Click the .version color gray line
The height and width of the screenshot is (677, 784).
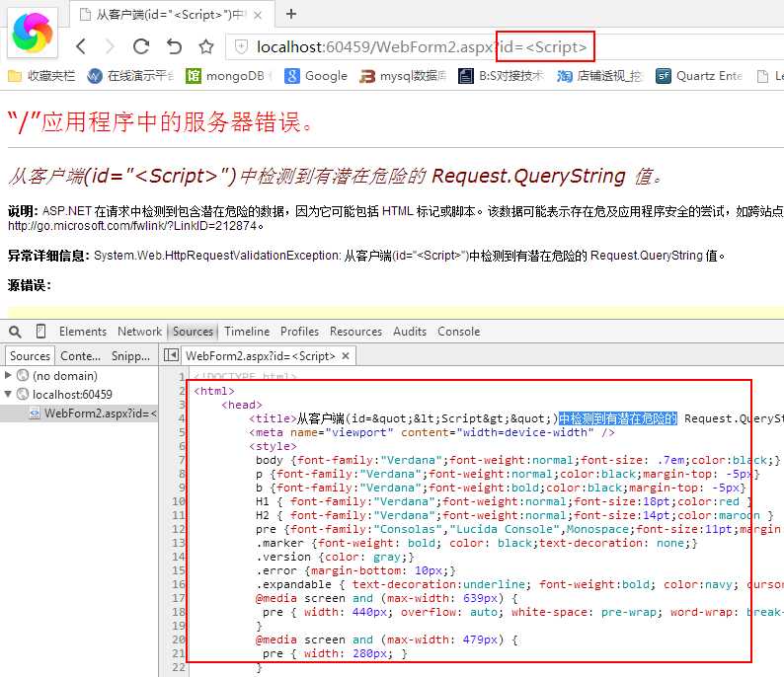[335, 557]
